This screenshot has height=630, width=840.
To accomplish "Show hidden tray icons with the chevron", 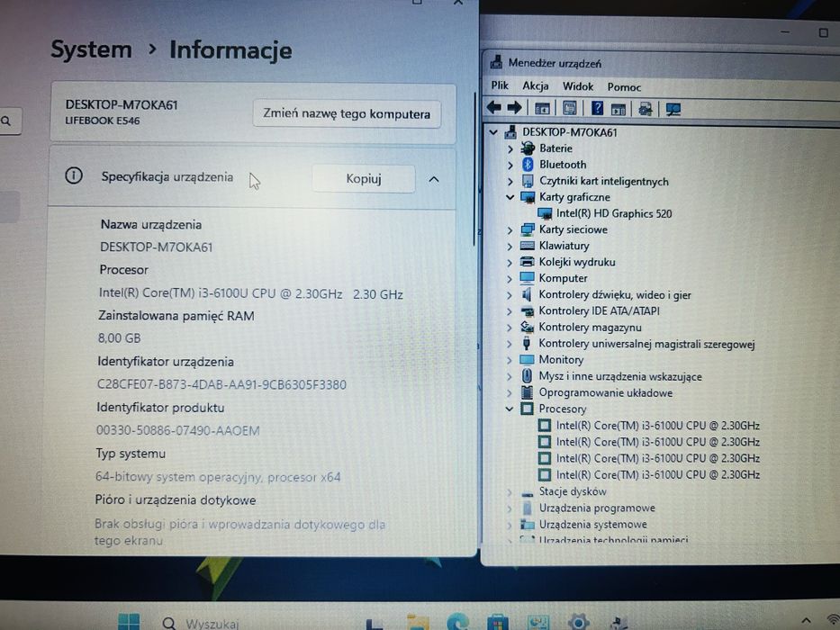I will point(806,620).
